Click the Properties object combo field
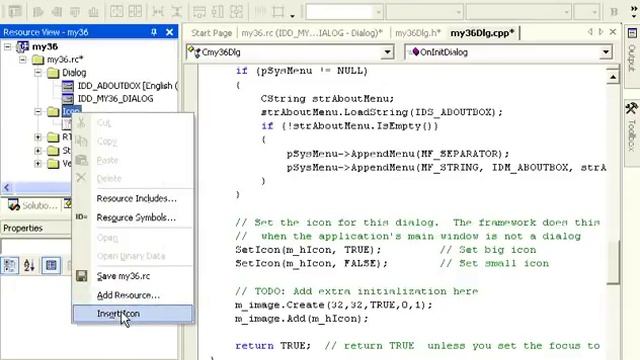The image size is (640, 360). (x=36, y=247)
